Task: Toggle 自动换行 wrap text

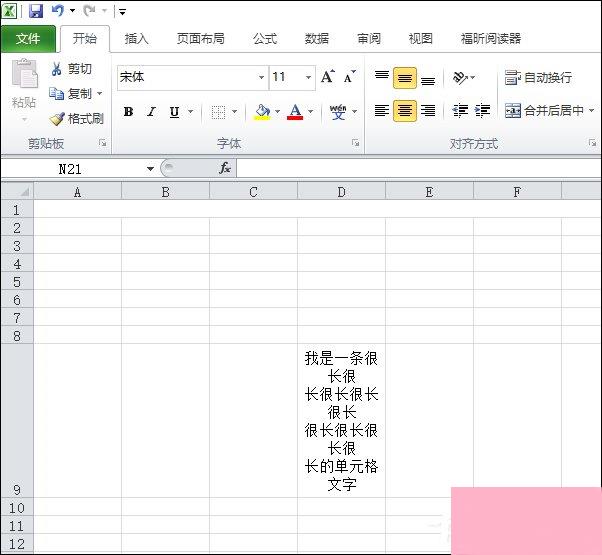Action: (538, 78)
